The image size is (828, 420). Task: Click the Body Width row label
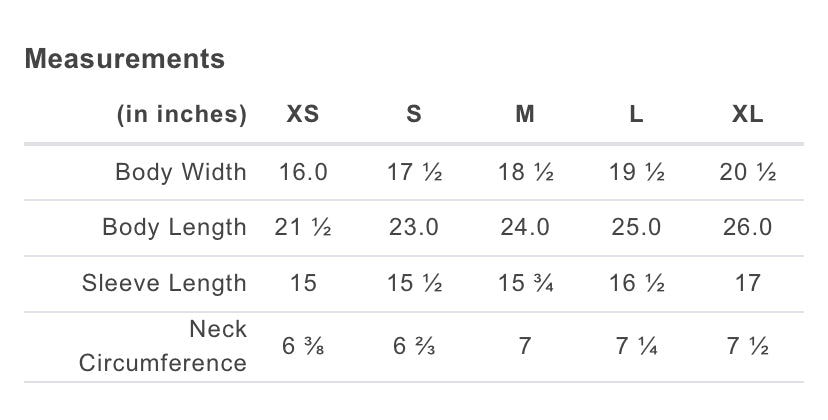click(181, 172)
